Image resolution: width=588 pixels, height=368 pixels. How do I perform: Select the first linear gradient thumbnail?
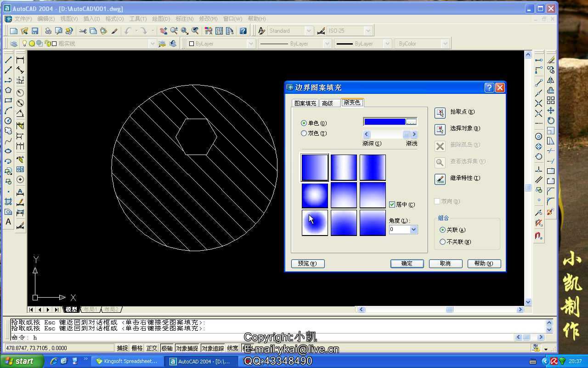tap(315, 167)
